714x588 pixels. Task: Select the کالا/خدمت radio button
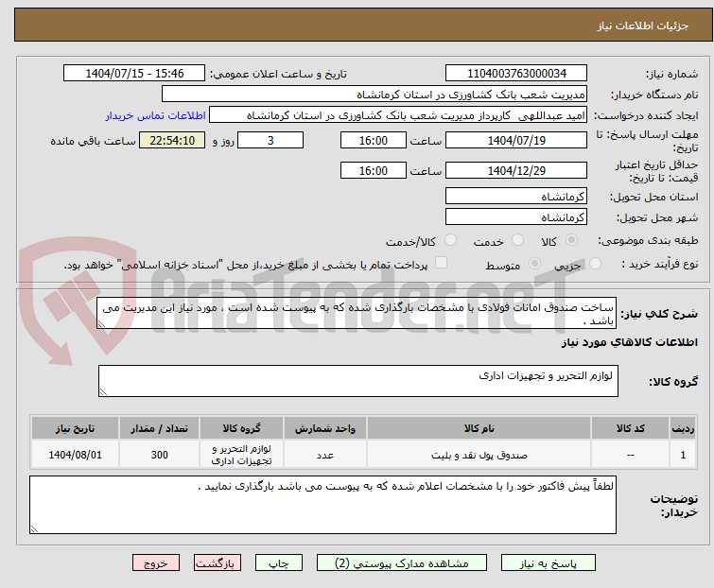450,240
